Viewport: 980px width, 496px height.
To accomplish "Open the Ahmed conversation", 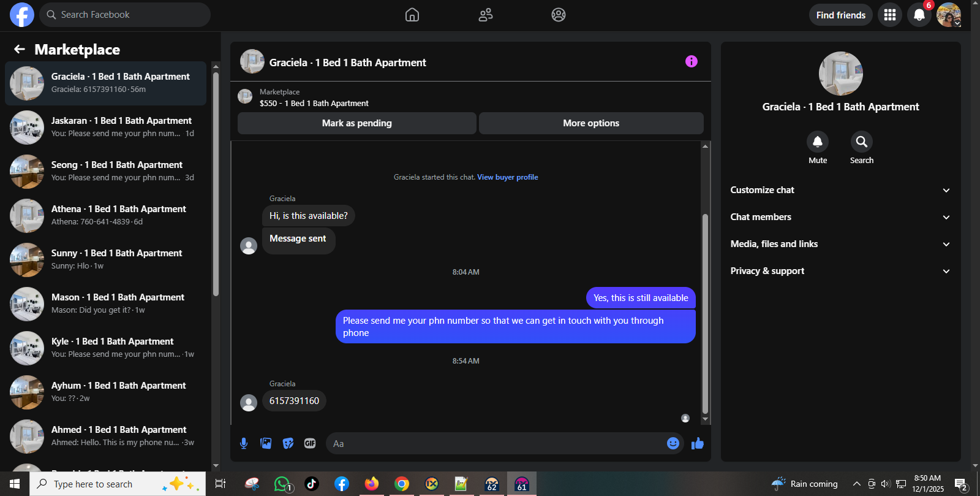I will 105,437.
